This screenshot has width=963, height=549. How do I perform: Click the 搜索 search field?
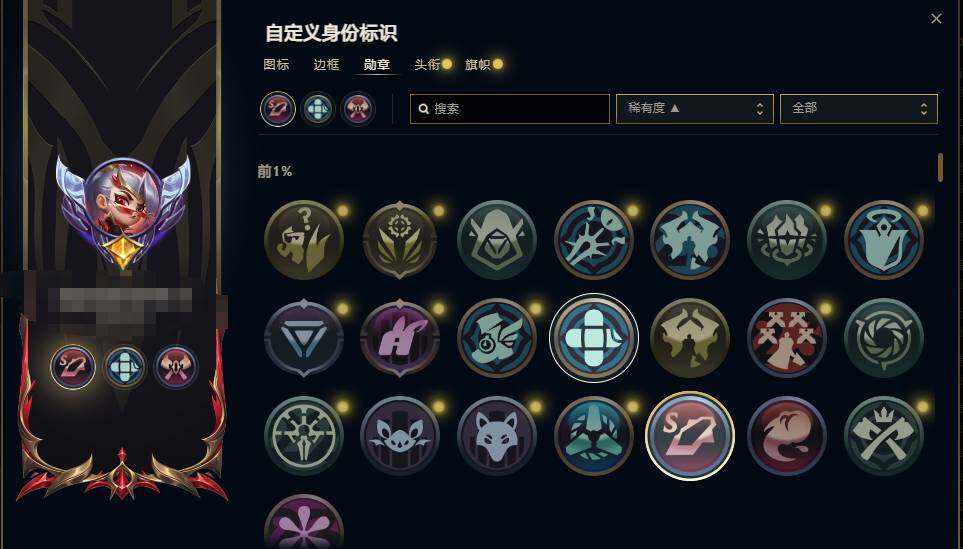click(510, 109)
